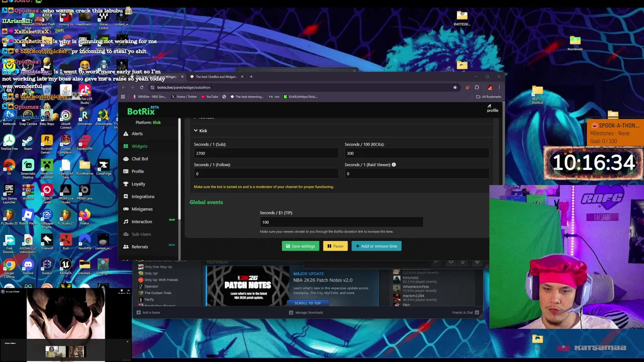The width and height of the screenshot is (644, 362).
Task: Open the Home / Twitter bookmark
Action: [x=184, y=97]
